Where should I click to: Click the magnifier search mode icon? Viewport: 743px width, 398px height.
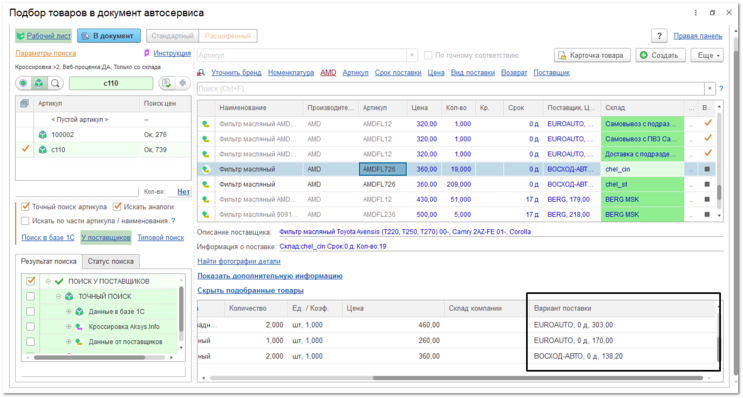pyautogui.click(x=55, y=83)
